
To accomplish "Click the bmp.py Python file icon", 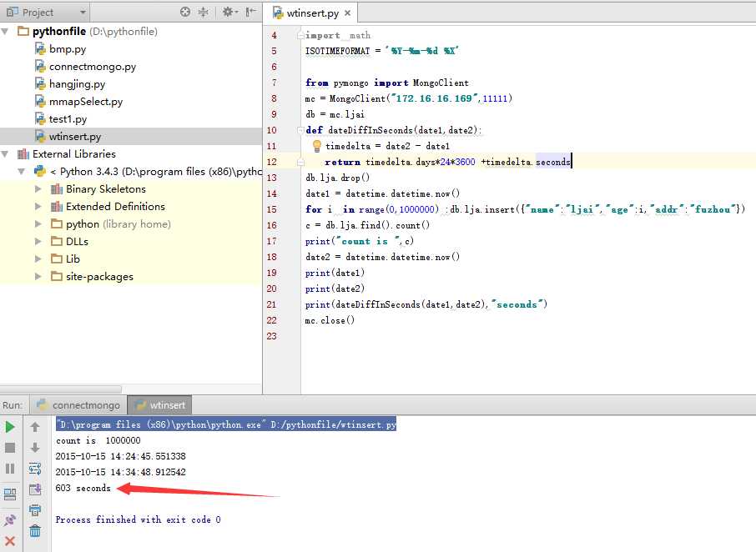I will 40,48.
